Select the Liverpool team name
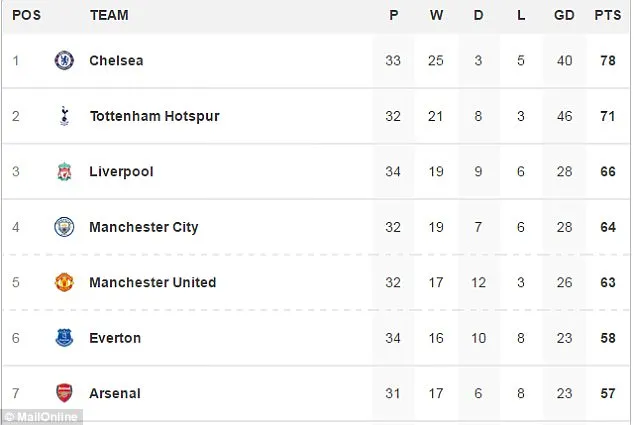This screenshot has height=425, width=634. [121, 172]
